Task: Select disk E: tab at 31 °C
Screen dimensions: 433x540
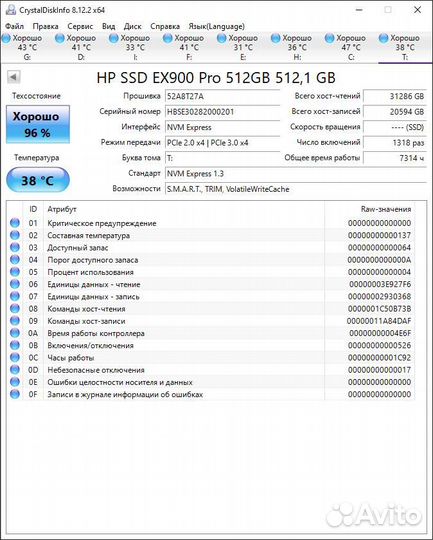Action: (x=238, y=47)
